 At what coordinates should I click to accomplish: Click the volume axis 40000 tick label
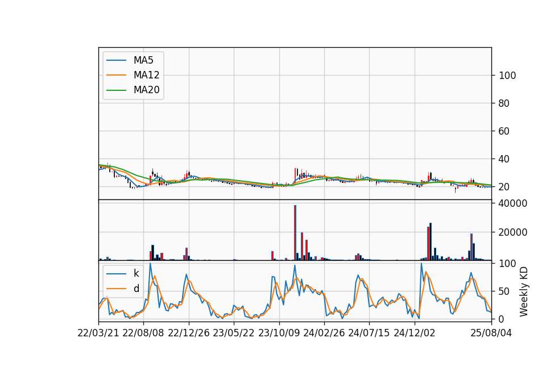point(512,203)
